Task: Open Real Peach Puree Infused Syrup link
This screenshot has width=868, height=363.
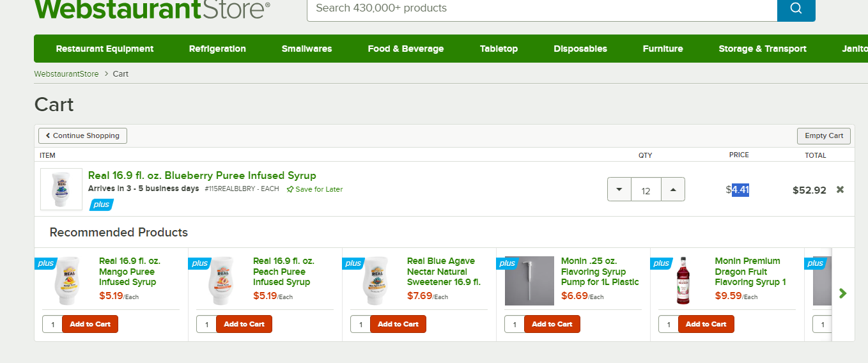Action: [x=284, y=272]
